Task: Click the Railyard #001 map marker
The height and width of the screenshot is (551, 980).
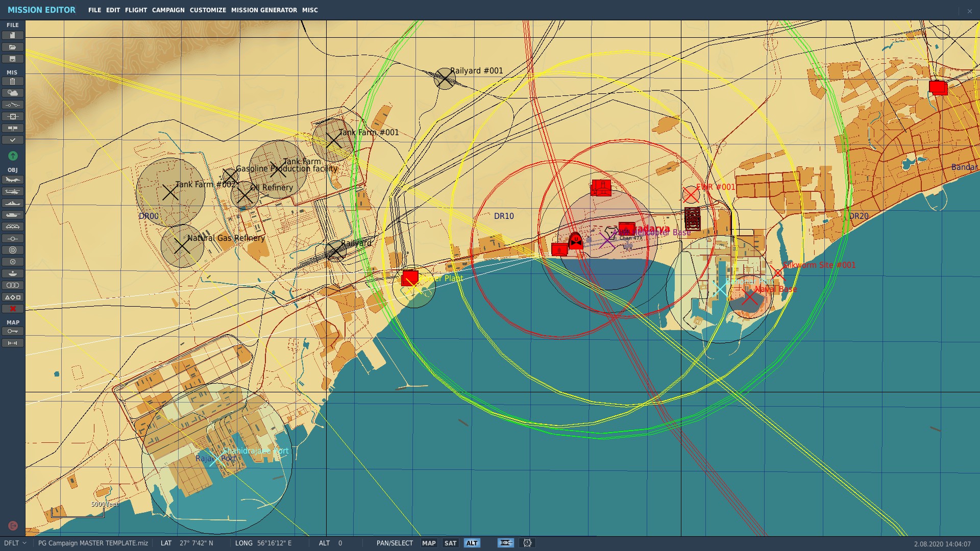Action: coord(445,78)
